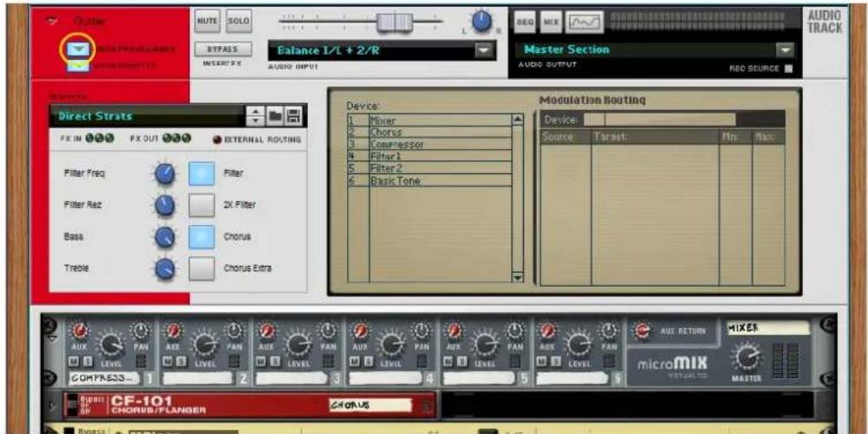Toggle the Chorus insert button

201,236
